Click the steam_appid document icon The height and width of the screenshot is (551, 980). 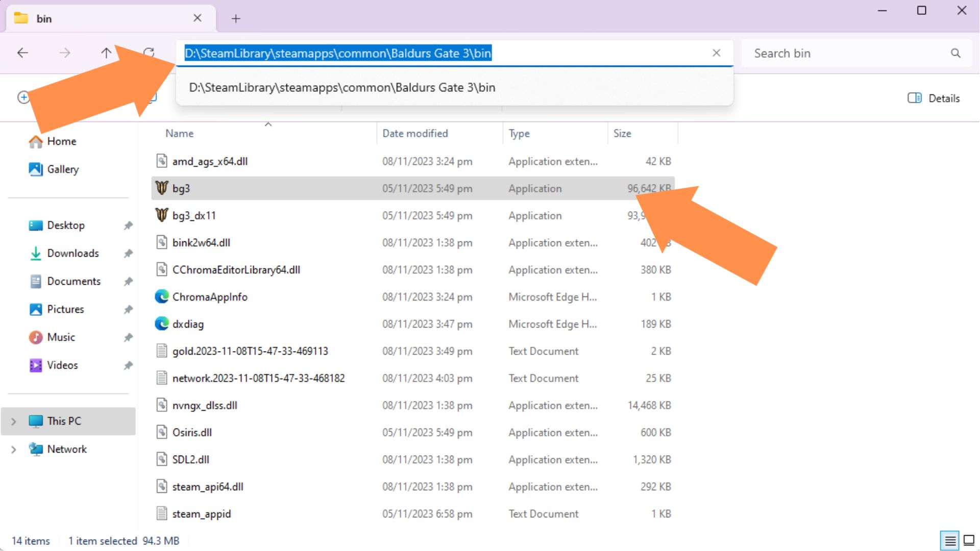162,513
